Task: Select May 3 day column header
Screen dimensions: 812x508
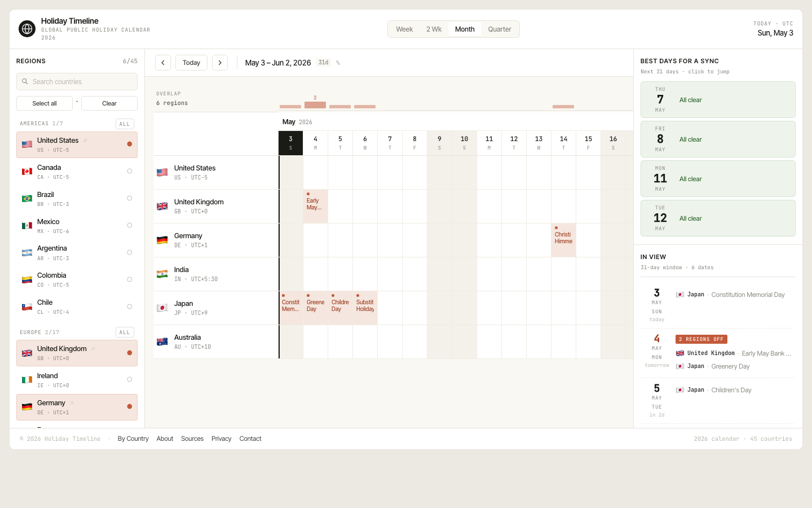Action: tap(290, 143)
